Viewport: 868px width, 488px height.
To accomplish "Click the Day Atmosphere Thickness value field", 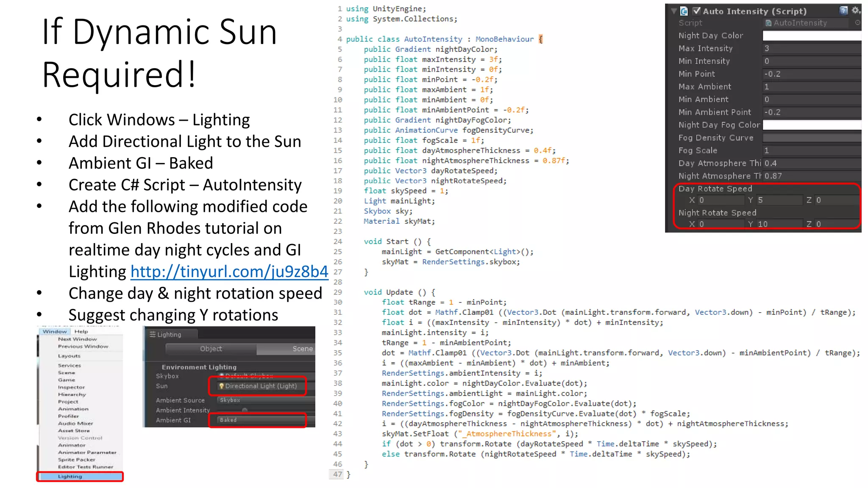I will click(812, 164).
